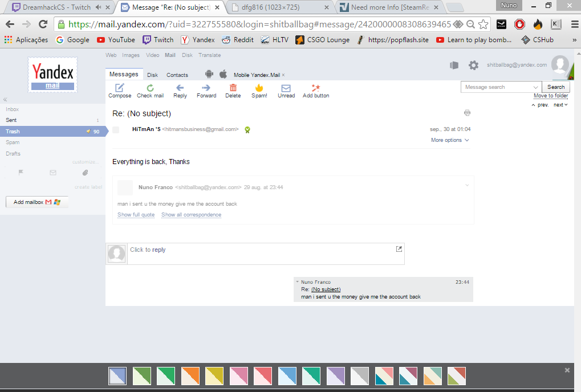Open the Move to folder dropdown

(550, 96)
